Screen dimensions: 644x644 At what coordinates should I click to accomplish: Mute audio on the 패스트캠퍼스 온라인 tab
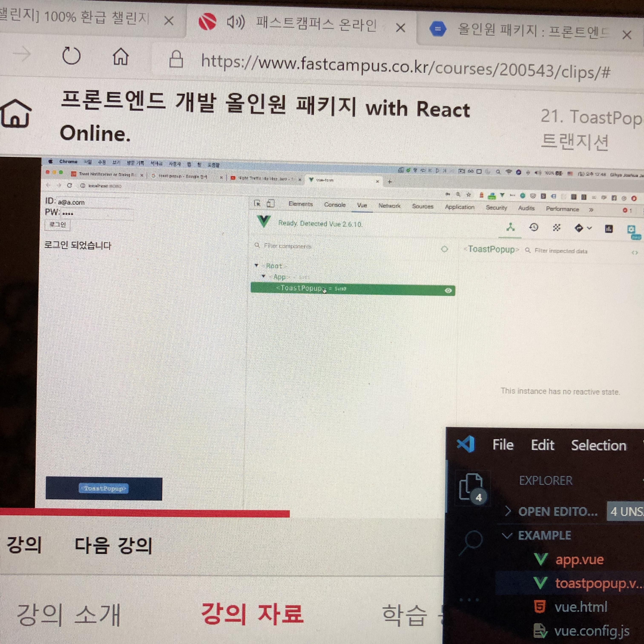(x=236, y=22)
